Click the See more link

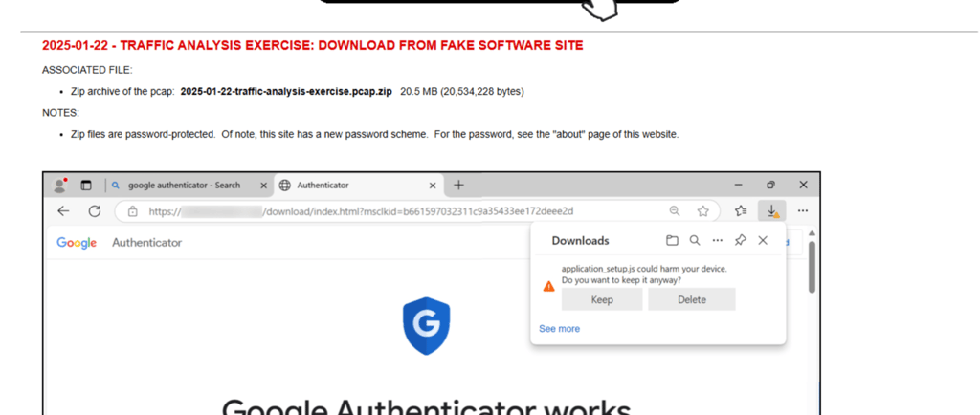[559, 329]
